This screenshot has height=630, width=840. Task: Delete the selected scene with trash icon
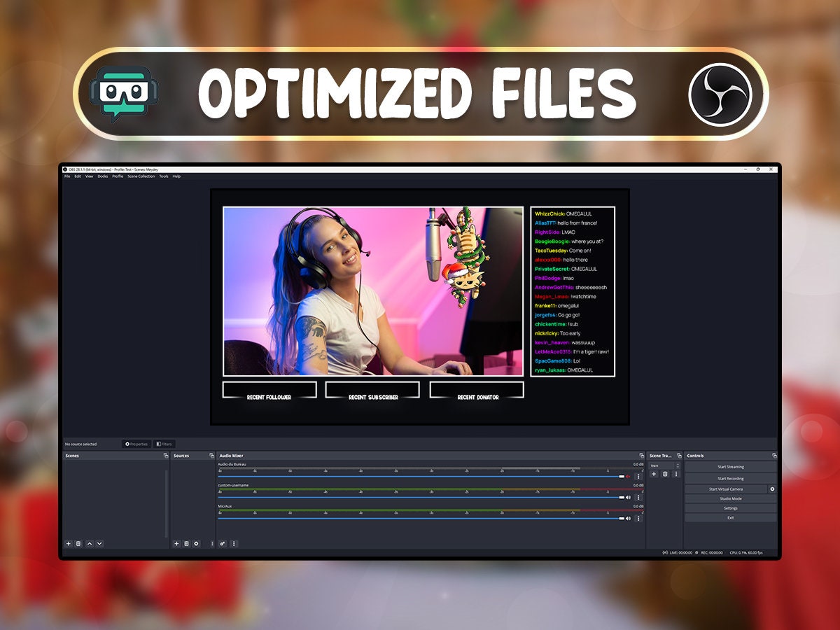point(78,544)
